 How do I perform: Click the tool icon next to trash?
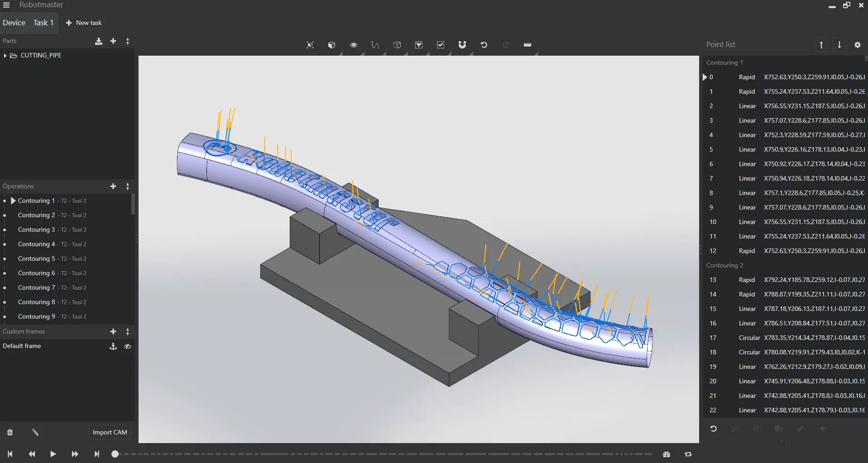coord(35,433)
